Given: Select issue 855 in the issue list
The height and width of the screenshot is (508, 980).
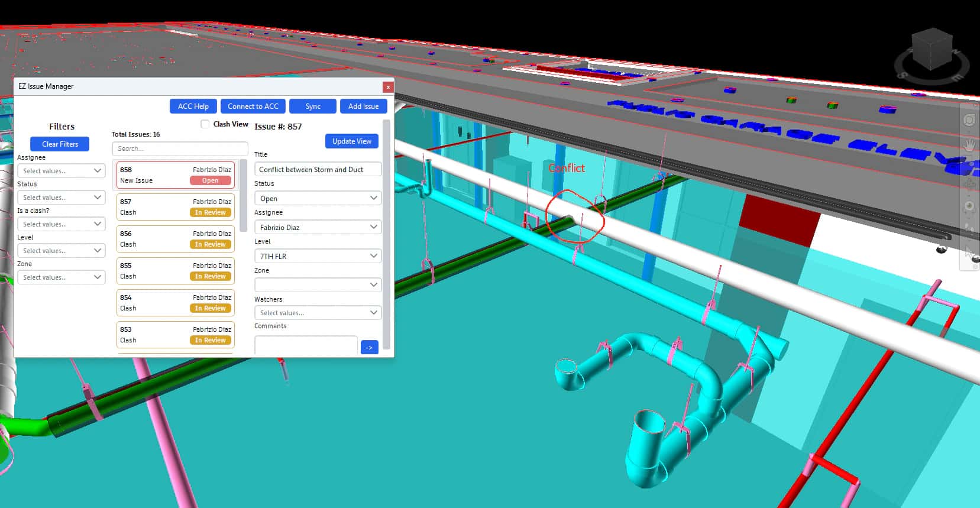Looking at the screenshot, I should tap(176, 271).
